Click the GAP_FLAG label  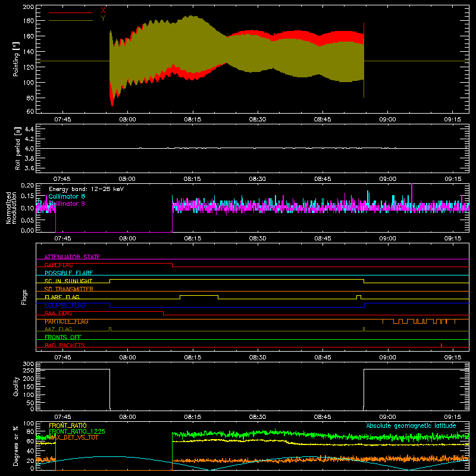click(x=58, y=265)
